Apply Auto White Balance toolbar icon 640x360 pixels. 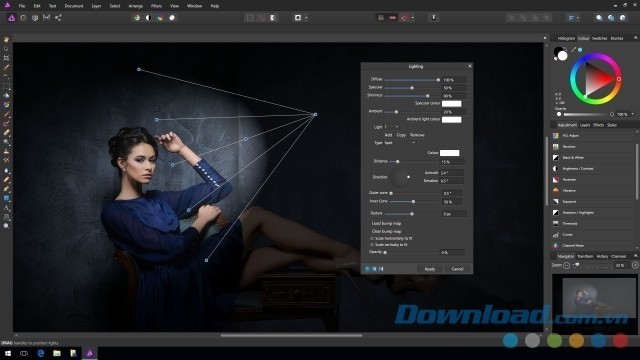coord(172,18)
